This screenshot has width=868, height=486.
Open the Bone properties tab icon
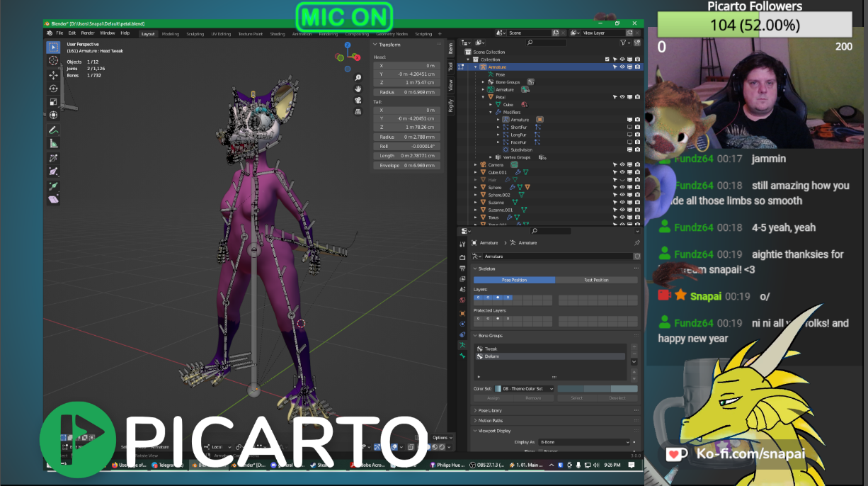462,356
